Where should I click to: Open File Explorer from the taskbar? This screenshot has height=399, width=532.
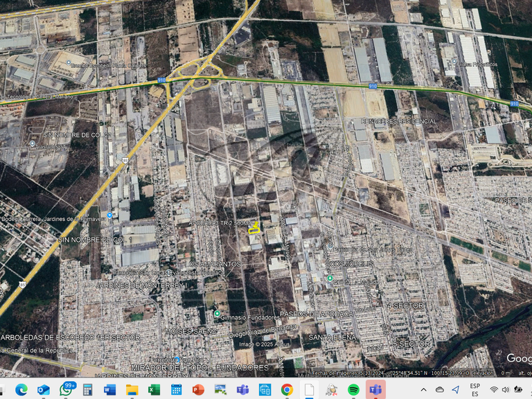132,389
